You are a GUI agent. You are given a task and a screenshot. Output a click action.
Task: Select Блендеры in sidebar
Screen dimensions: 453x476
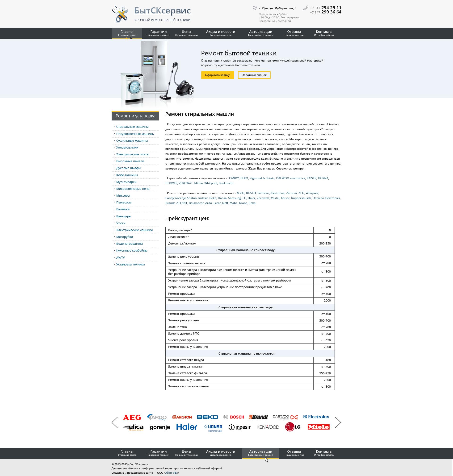click(x=124, y=216)
